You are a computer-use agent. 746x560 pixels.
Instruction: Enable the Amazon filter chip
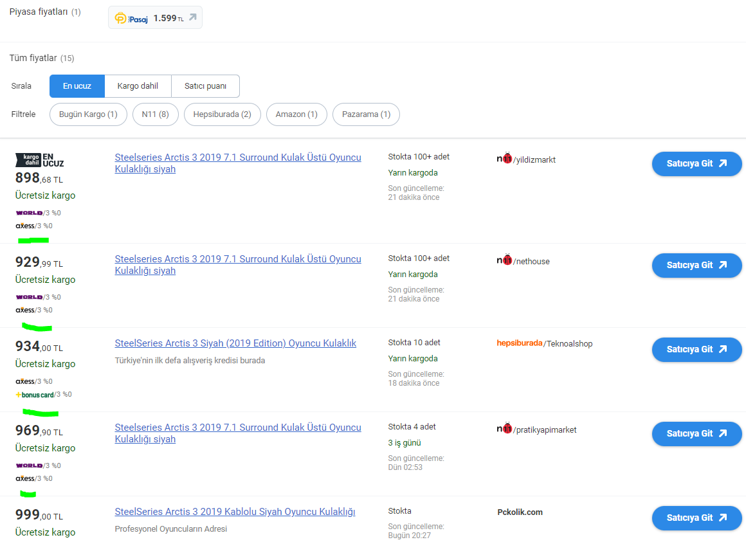point(296,114)
